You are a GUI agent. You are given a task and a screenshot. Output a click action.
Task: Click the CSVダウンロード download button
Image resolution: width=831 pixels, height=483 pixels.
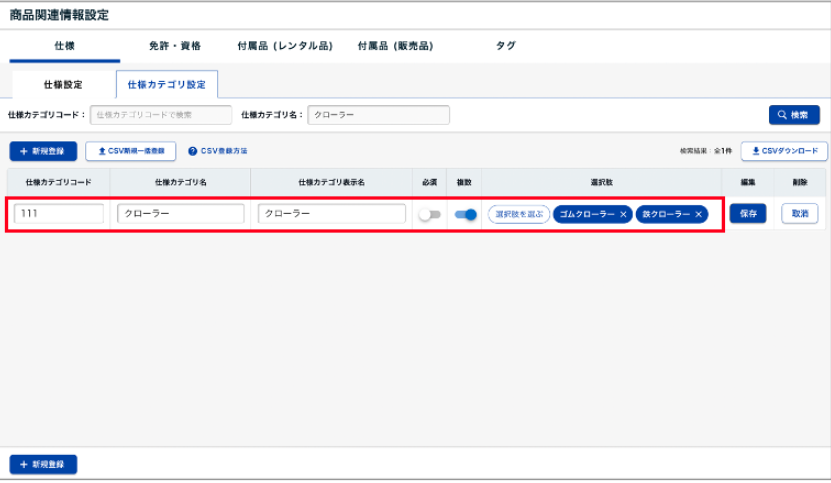(784, 151)
